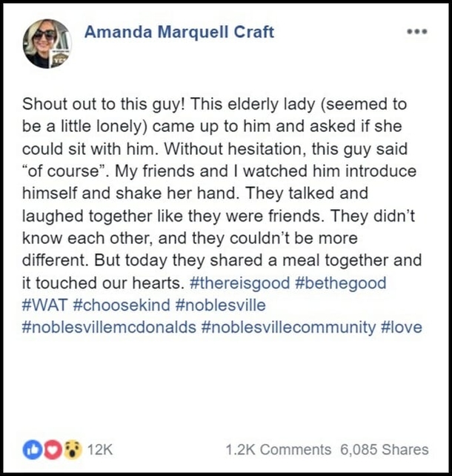Open the #noblesvillecommunity hashtag

288,327
